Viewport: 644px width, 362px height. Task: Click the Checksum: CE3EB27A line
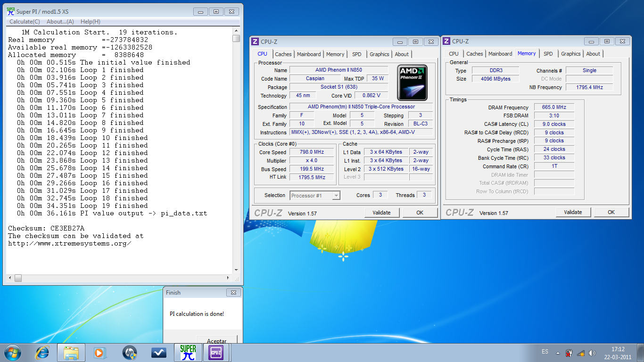(x=46, y=228)
